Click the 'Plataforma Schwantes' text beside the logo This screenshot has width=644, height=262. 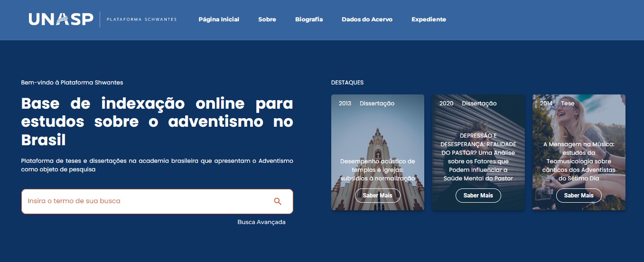pyautogui.click(x=141, y=19)
